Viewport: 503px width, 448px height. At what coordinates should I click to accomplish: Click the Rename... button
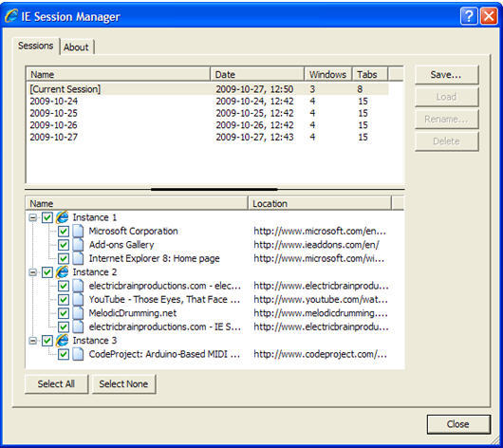tap(447, 119)
